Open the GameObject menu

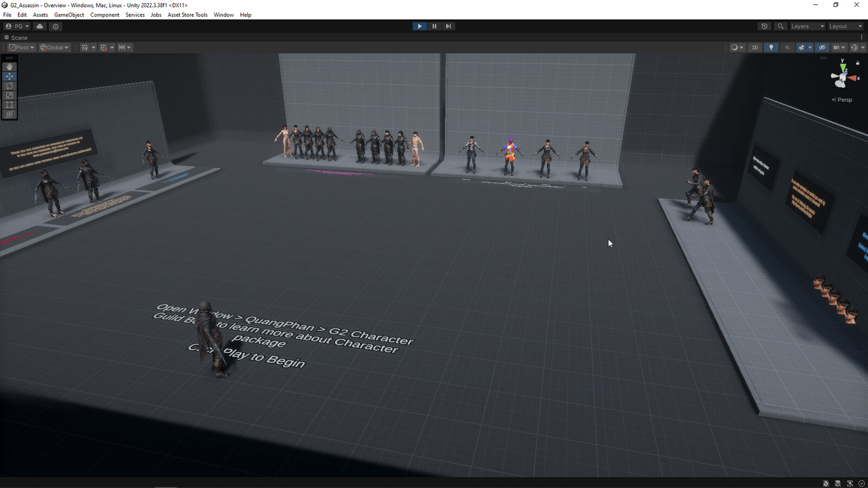tap(69, 15)
